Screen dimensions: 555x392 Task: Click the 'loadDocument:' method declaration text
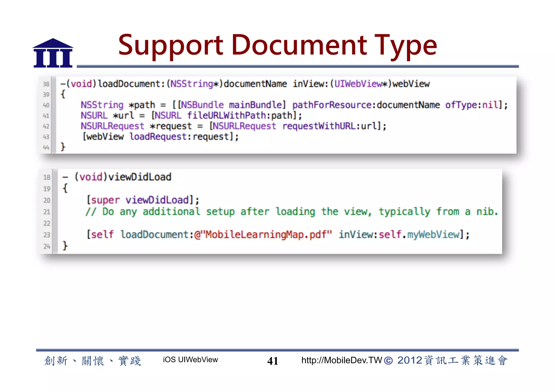tap(131, 84)
